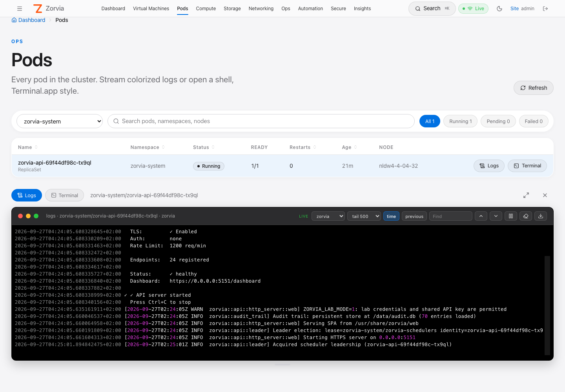Click the sign out icon

point(545,9)
